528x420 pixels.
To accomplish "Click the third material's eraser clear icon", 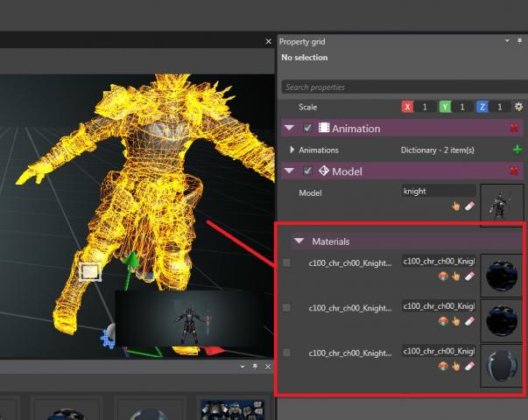I will [x=468, y=366].
